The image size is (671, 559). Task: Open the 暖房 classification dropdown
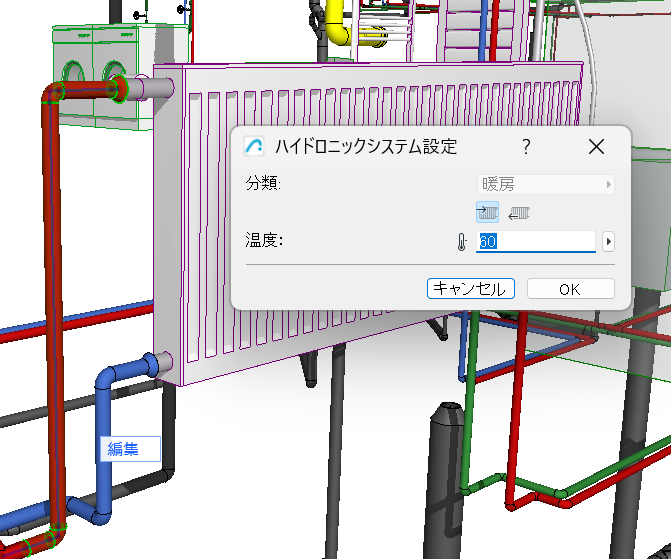coord(546,184)
